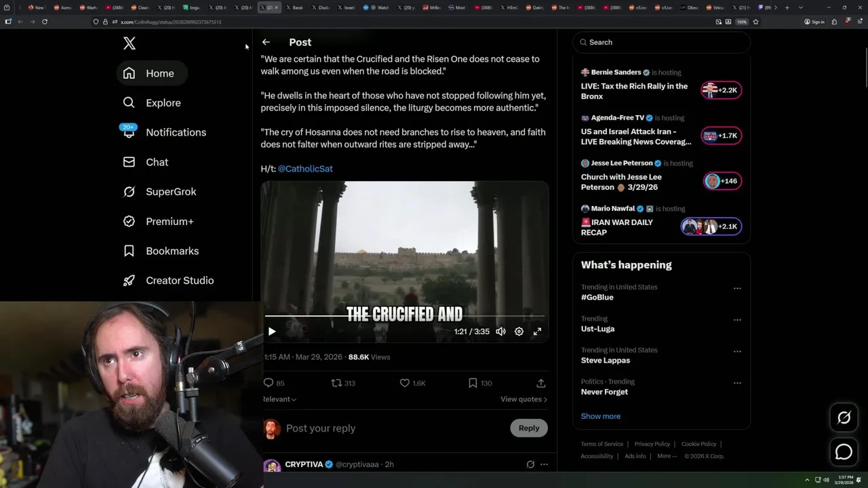Open more options for #GoBlue trend
This screenshot has width=868, height=488.
(737, 288)
